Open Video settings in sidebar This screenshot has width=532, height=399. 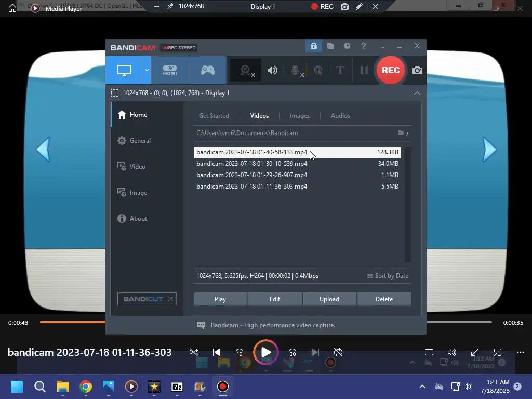click(x=147, y=167)
